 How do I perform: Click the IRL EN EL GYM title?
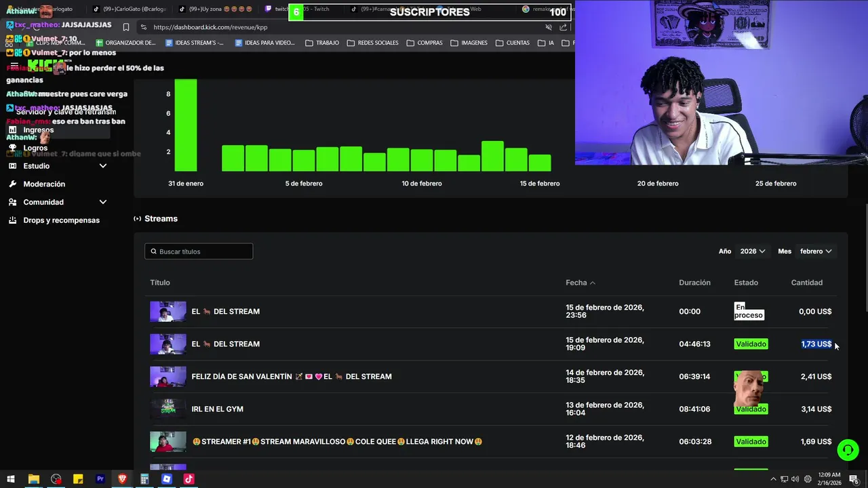tap(217, 409)
